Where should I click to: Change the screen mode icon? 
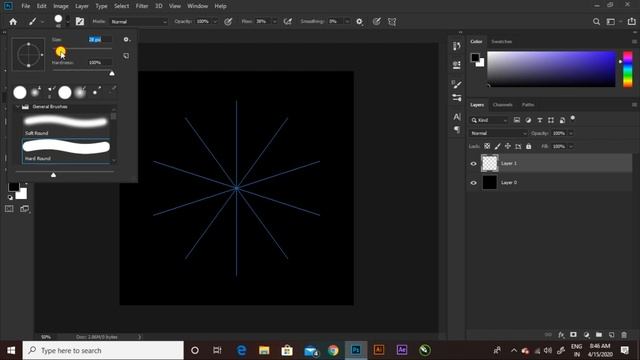[24, 209]
